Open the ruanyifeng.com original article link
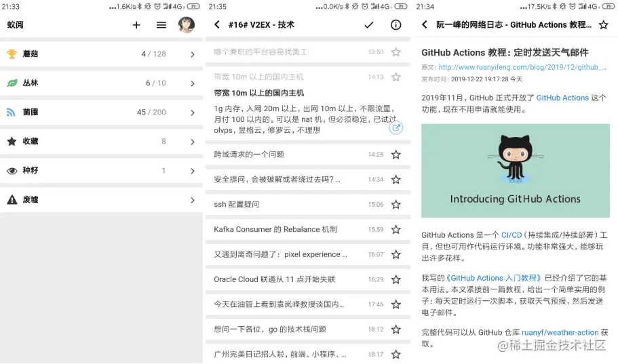The width and height of the screenshot is (618, 364). coord(522,67)
